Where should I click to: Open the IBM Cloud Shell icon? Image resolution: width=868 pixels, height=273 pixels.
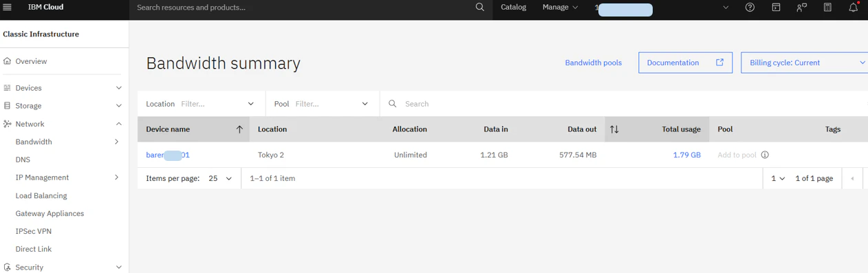click(x=776, y=8)
